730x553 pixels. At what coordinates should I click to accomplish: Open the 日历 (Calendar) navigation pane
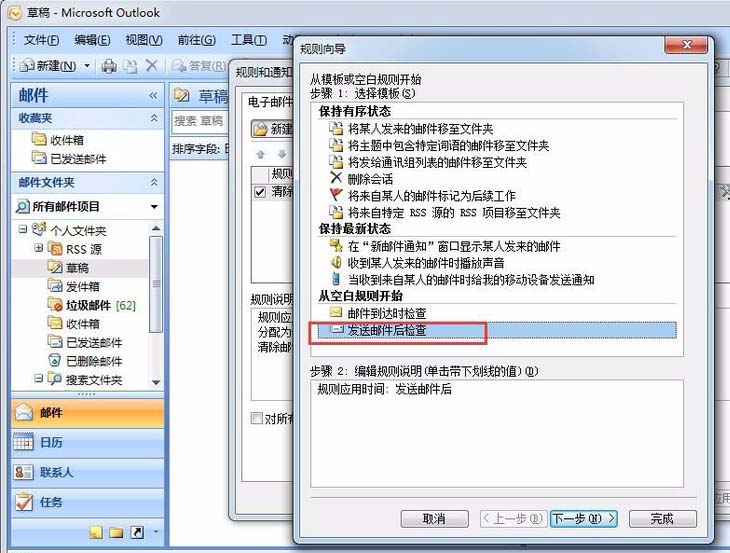[50, 442]
